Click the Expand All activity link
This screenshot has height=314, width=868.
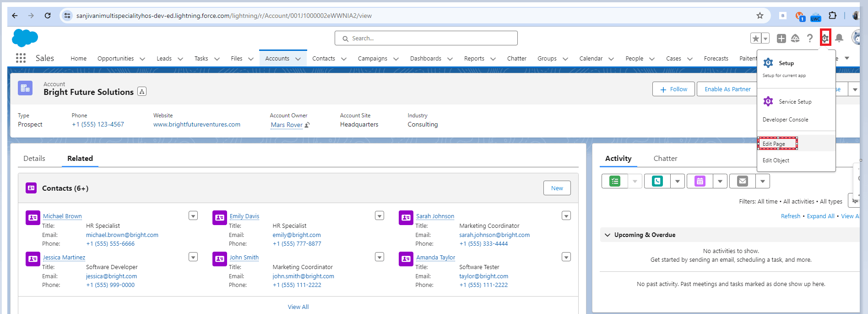coord(820,216)
